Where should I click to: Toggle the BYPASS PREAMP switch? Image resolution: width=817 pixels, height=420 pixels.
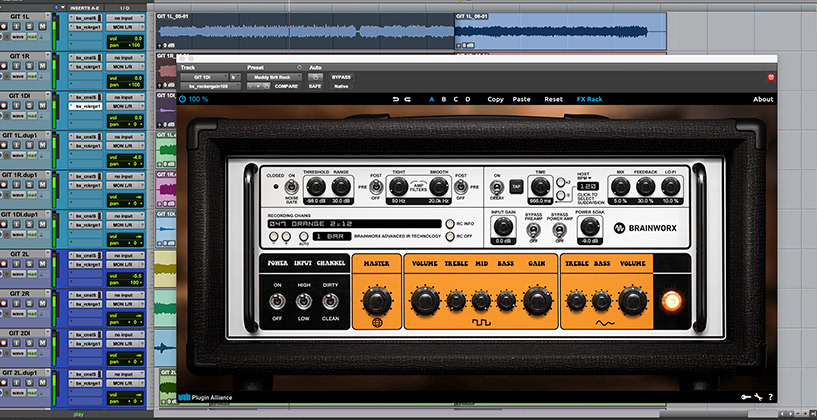click(533, 229)
